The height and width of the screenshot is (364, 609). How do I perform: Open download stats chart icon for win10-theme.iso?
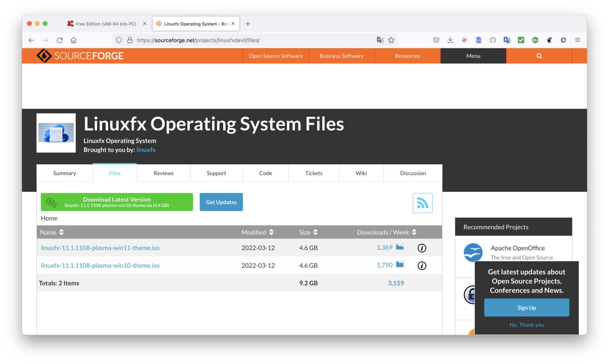[x=400, y=265]
